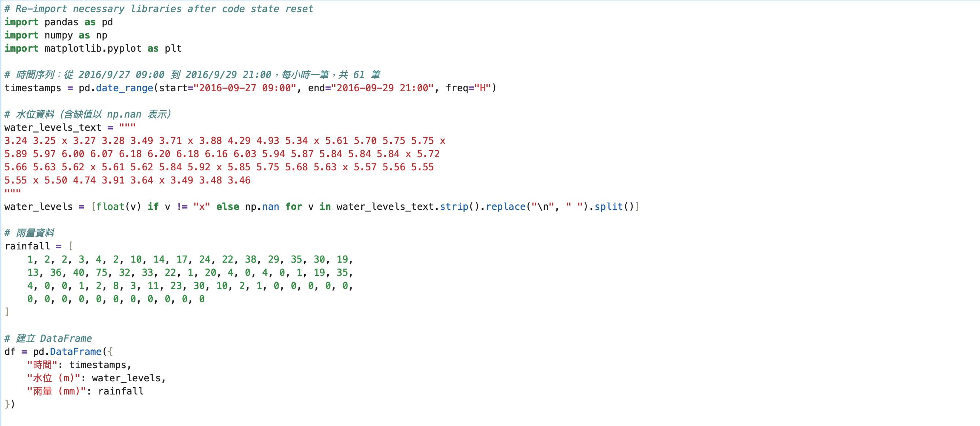
Task: Click the "水位 (m)" dictionary key
Action: 53,378
